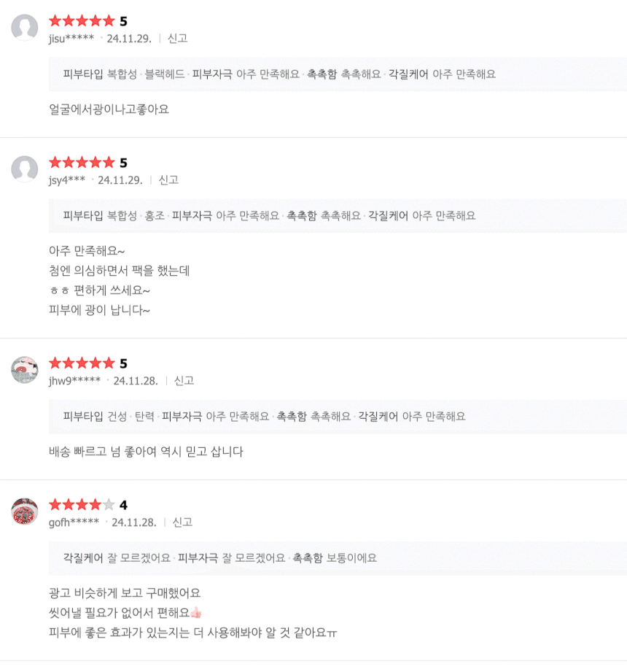Open jhw9***** profile picture
Viewport: 627px width, 672px height.
click(x=25, y=370)
